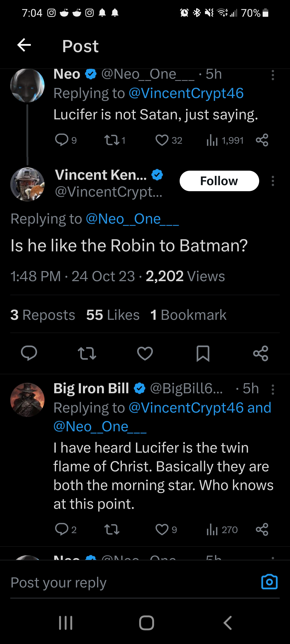View the 3 Reposts list
The height and width of the screenshot is (644, 290).
[43, 315]
